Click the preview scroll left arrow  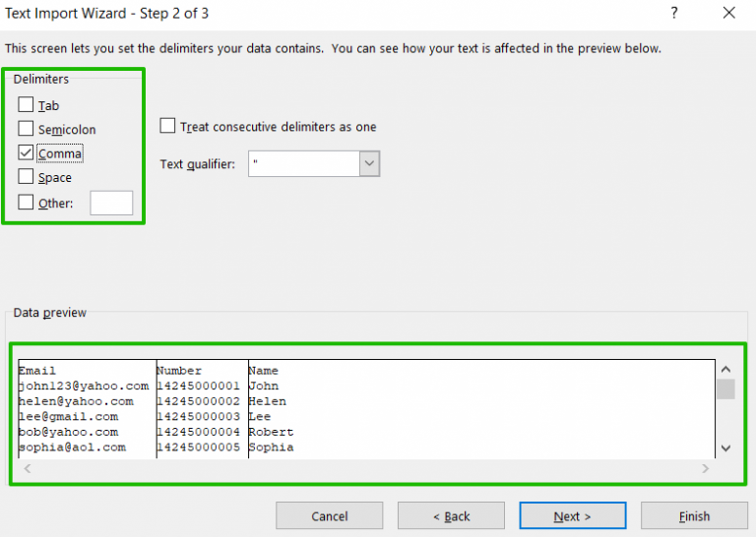[x=28, y=468]
